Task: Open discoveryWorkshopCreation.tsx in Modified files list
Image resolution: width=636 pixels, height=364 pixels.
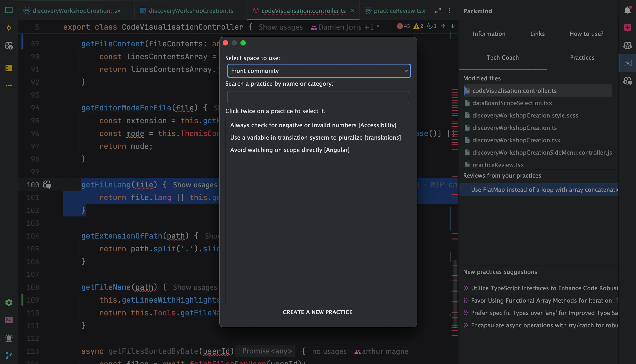Action: (x=537, y=140)
